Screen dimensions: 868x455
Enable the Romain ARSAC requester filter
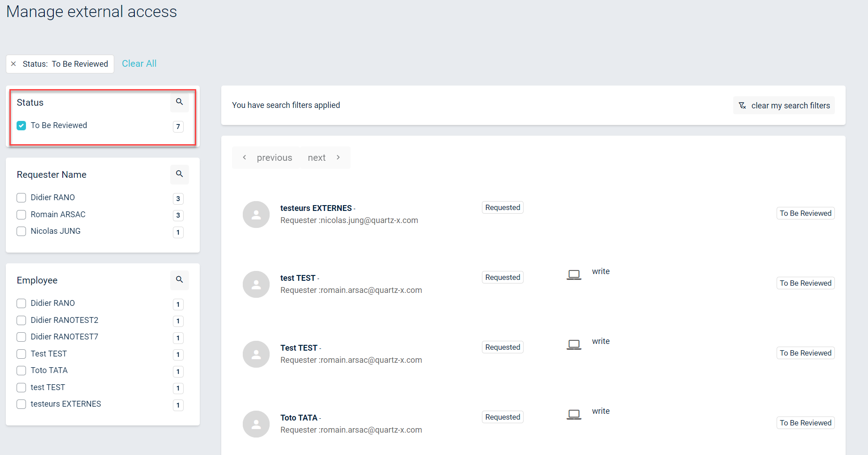(x=21, y=215)
